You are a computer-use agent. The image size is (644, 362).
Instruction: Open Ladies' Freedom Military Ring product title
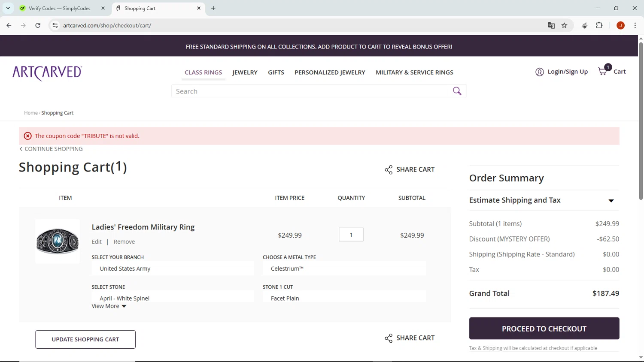[143, 227]
